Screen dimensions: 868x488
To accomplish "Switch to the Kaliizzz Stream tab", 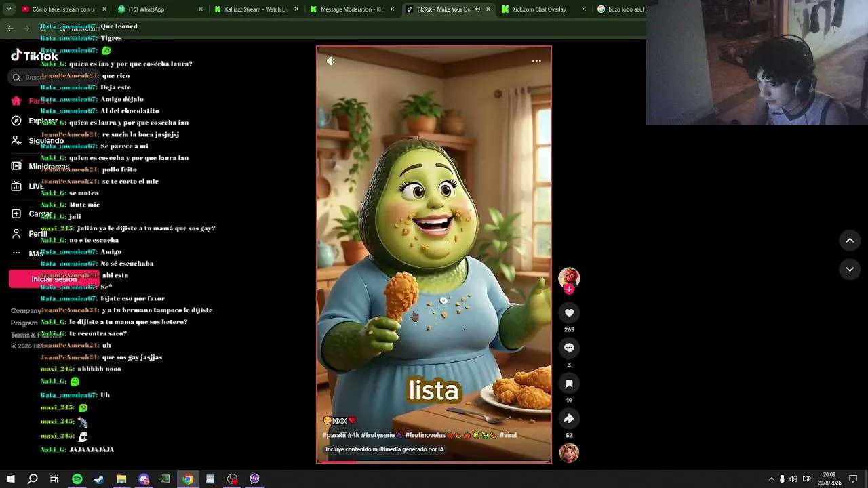I will pyautogui.click(x=256, y=9).
